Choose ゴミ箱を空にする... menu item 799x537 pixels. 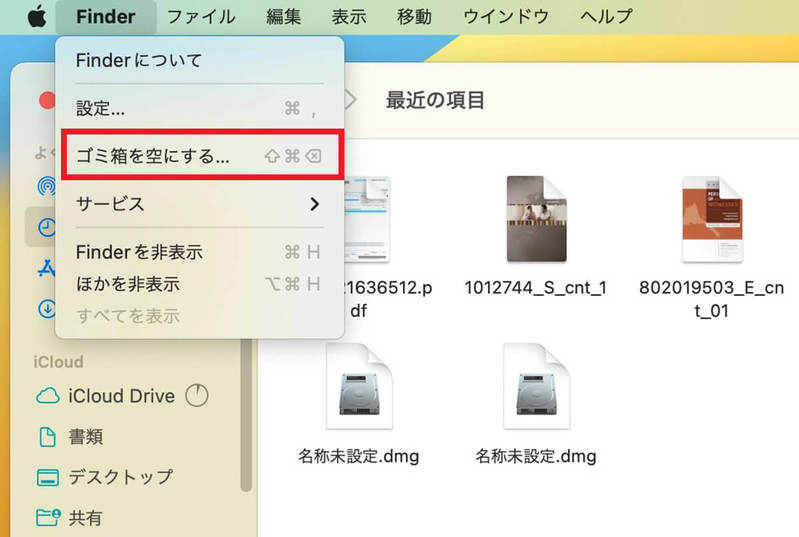200,156
